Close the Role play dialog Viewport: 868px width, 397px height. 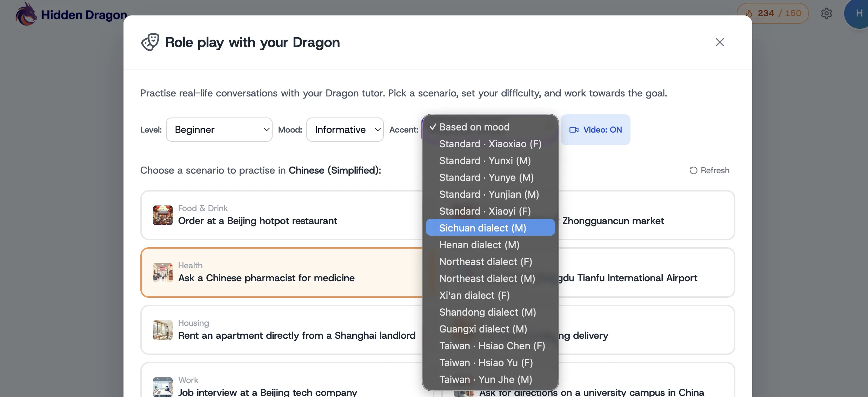pos(720,42)
